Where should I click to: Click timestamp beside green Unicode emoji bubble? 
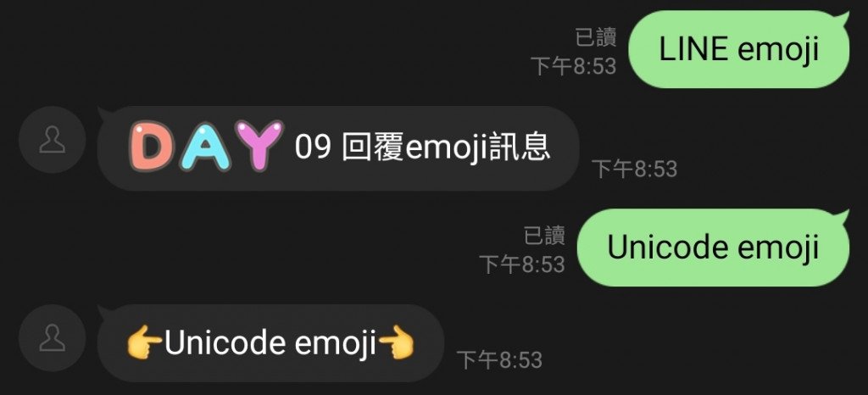click(522, 264)
